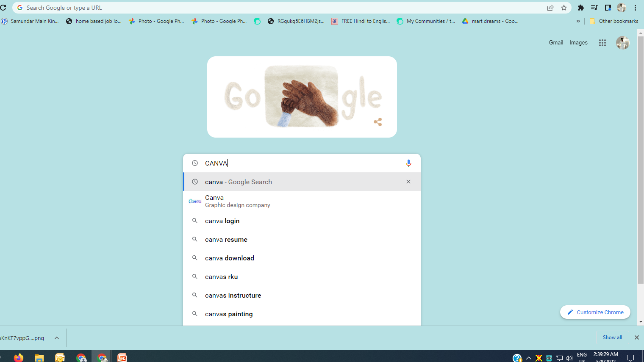Open the RGgukq5E6HBM2js bookmark
The height and width of the screenshot is (362, 644).
click(x=296, y=21)
